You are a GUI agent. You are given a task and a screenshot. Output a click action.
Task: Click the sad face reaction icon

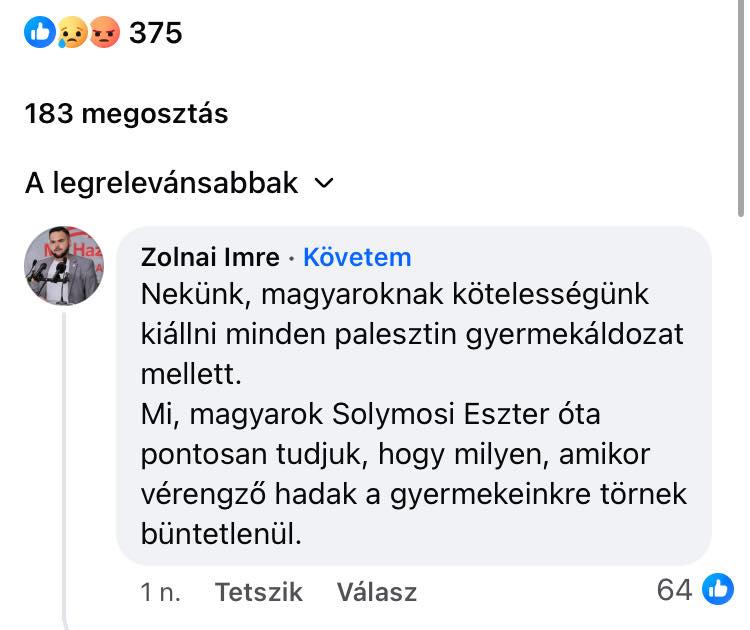pos(72,33)
